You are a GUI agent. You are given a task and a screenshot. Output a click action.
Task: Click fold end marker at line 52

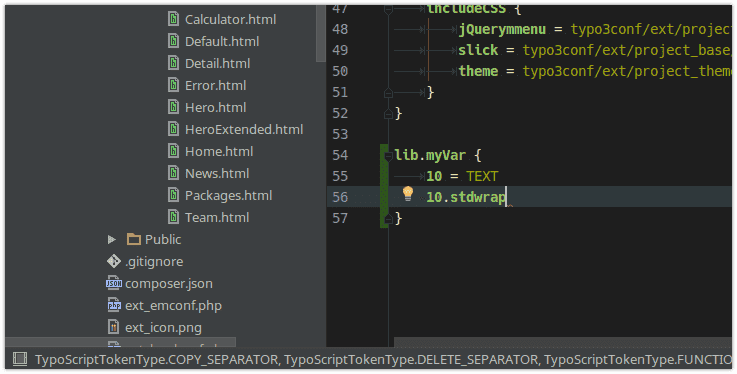pyautogui.click(x=388, y=113)
